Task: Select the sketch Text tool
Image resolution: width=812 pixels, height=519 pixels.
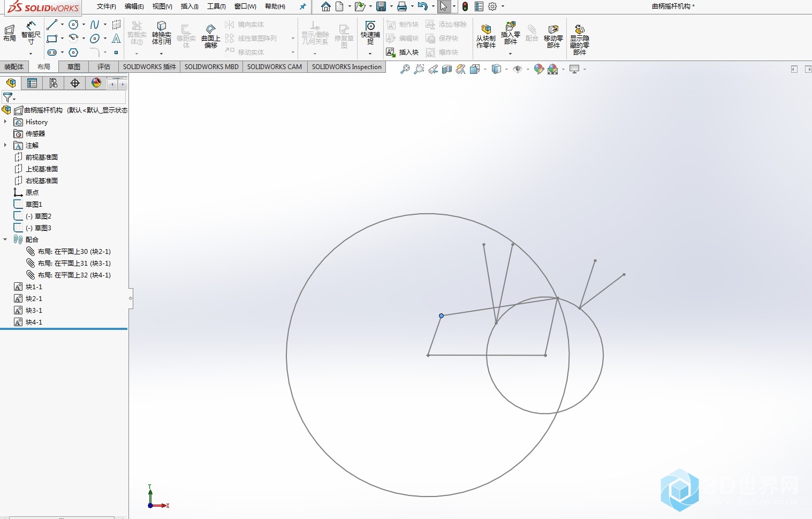Action: (x=116, y=39)
